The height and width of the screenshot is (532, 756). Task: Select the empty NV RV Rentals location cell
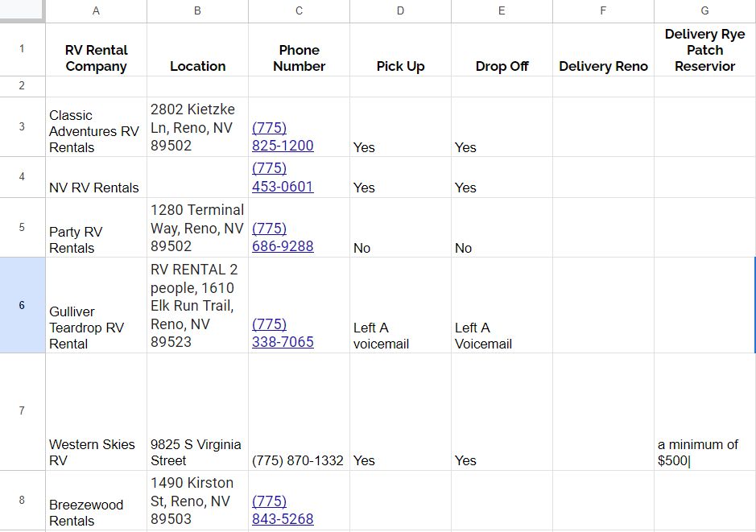(x=198, y=177)
